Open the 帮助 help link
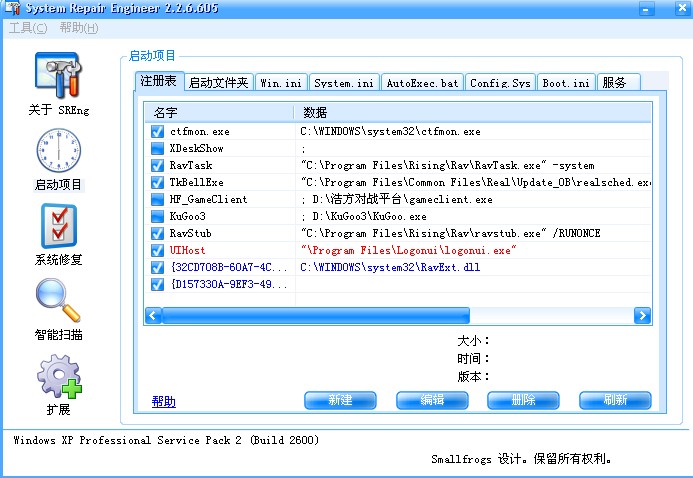 pos(164,401)
